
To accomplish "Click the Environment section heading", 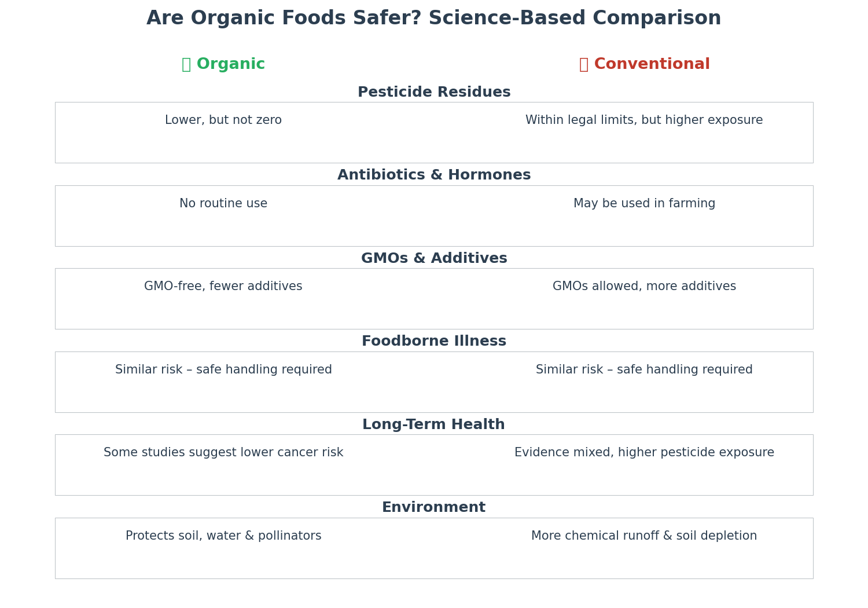I will (x=433, y=508).
